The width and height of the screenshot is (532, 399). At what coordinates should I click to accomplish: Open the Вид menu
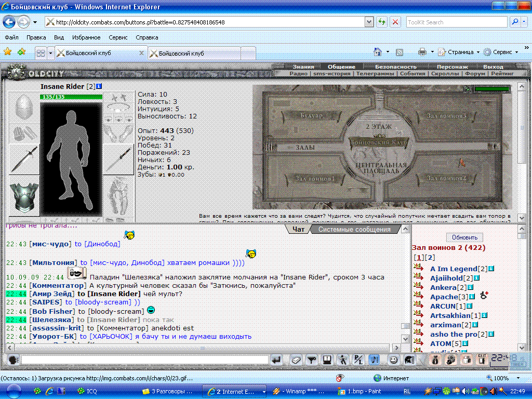tap(59, 37)
